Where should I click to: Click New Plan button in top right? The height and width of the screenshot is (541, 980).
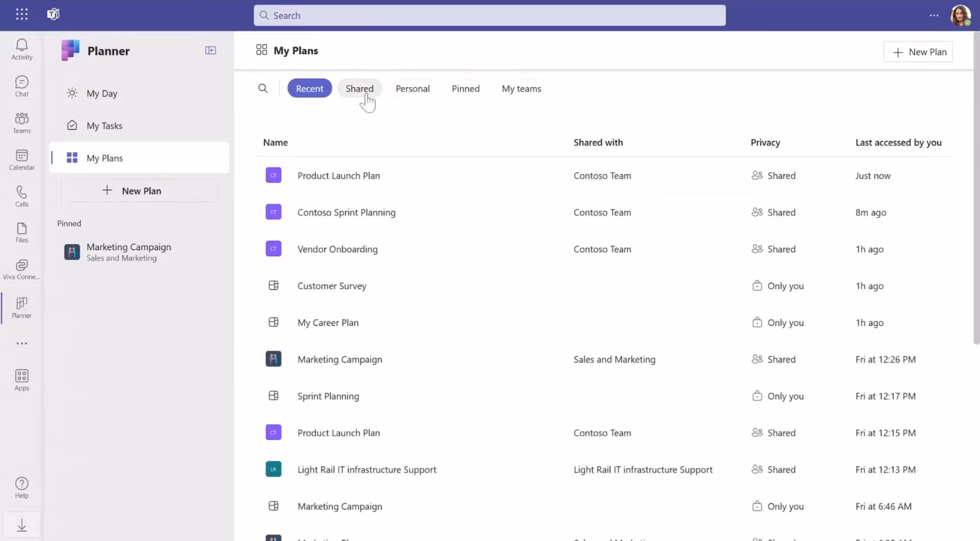tap(918, 52)
